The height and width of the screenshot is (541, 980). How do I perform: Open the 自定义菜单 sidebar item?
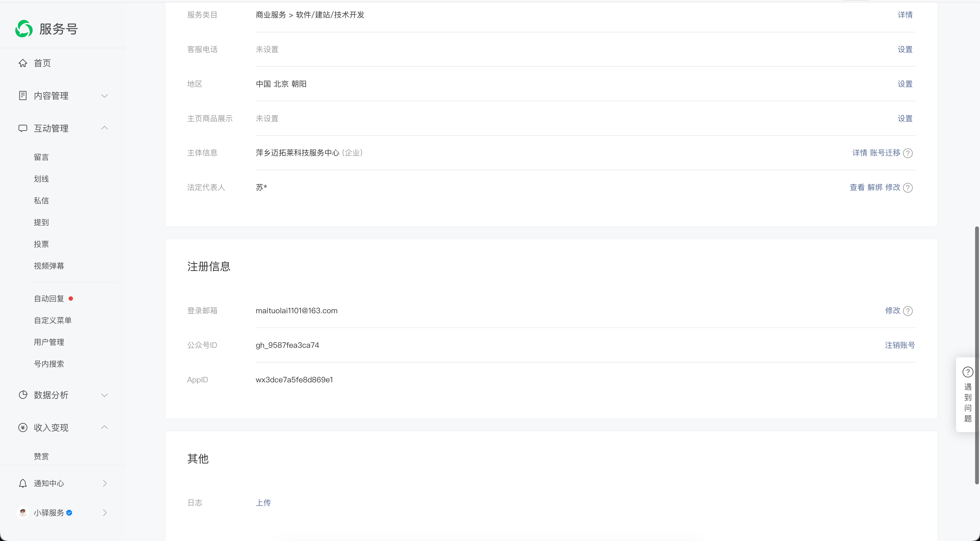53,320
